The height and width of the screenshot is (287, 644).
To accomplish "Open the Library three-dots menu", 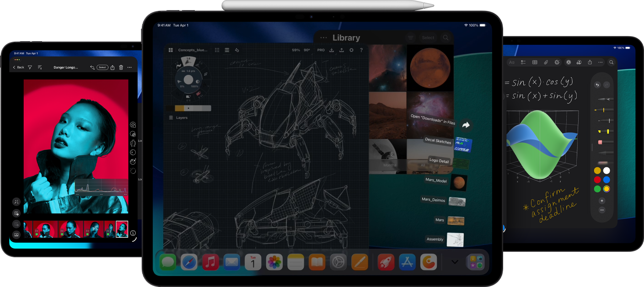I will [x=324, y=38].
